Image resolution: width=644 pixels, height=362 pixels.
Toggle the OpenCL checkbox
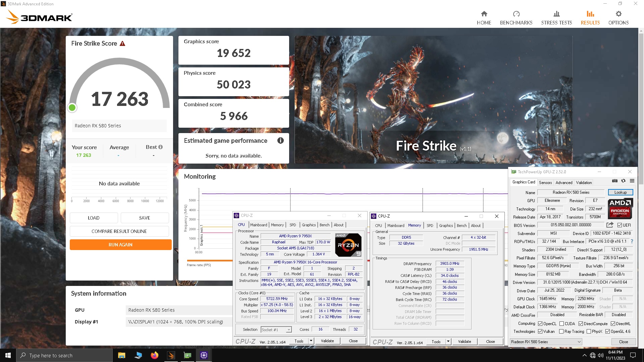click(x=540, y=324)
